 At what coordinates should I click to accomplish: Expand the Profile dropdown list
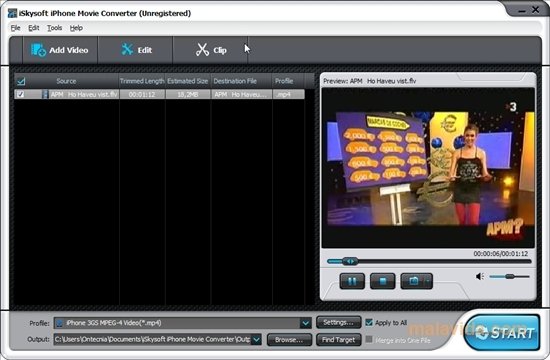(x=306, y=323)
